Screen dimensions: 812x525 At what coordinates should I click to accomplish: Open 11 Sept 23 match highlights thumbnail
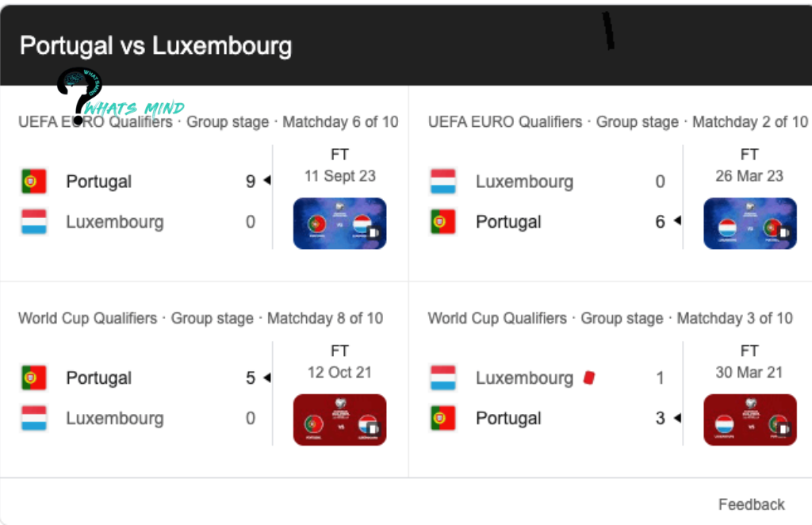[x=339, y=224]
